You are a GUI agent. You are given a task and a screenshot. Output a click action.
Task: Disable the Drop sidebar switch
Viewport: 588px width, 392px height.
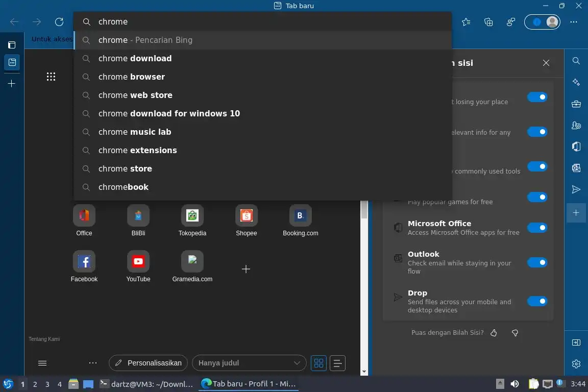[x=537, y=301]
